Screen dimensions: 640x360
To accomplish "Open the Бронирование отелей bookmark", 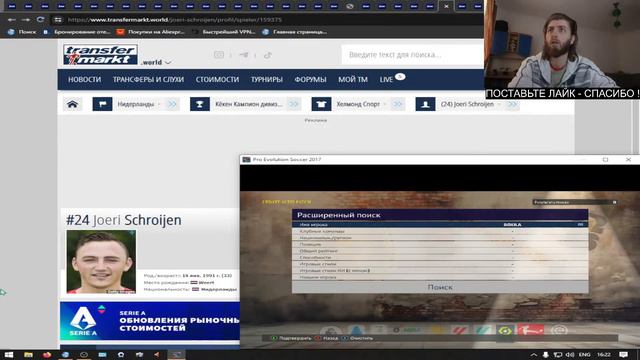I will pyautogui.click(x=76, y=32).
